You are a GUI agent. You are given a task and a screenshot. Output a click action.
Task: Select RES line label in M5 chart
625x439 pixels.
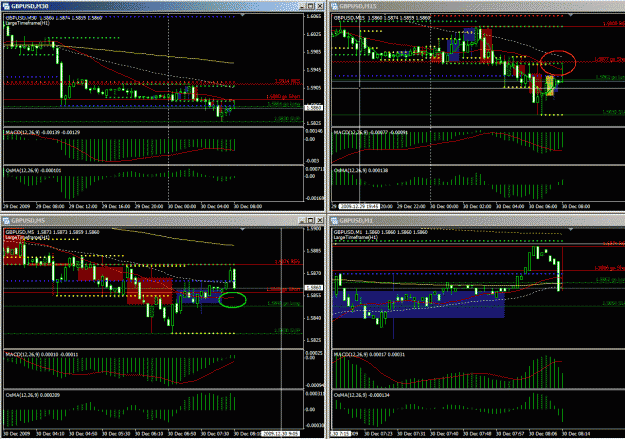pos(287,262)
